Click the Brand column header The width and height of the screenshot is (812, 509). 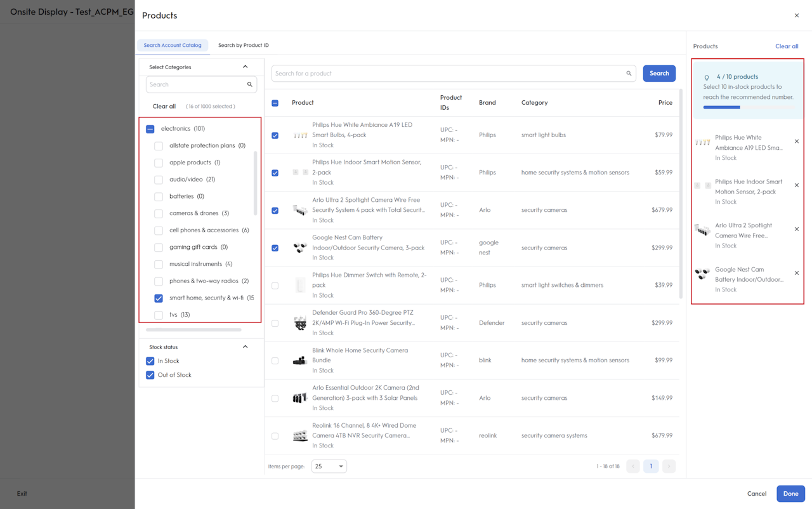click(487, 103)
